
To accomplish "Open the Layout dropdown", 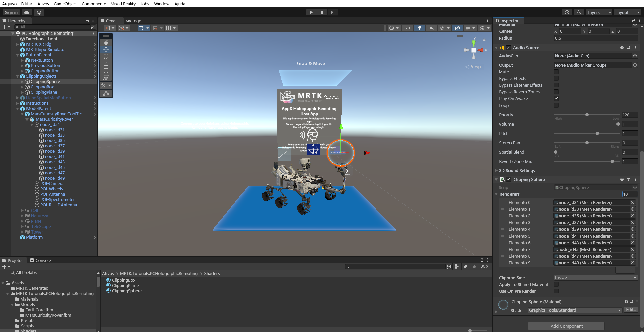I will tap(627, 12).
